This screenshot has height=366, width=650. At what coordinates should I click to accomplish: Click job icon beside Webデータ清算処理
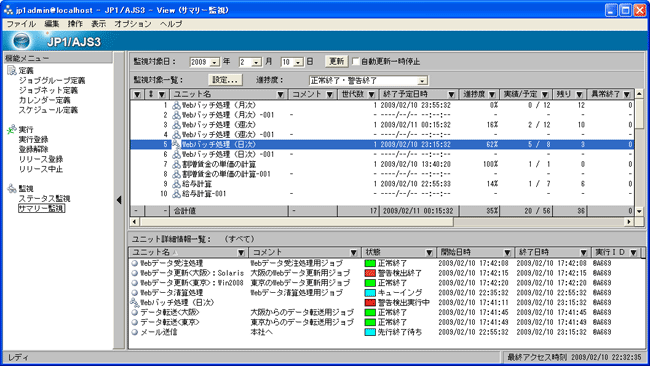(134, 293)
